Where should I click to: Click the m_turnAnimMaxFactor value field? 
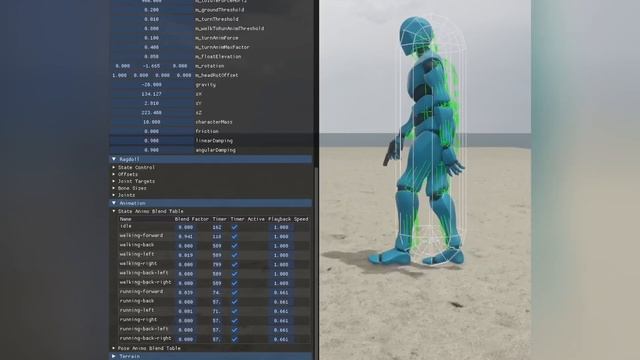tap(151, 47)
